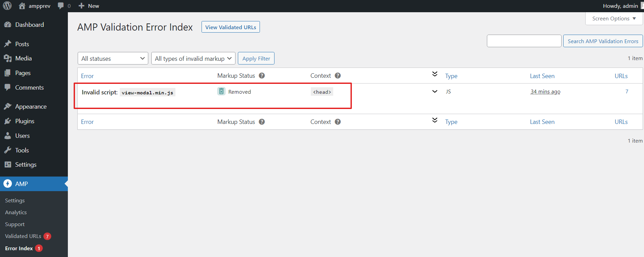Open the WordPress logo menu

(x=7, y=6)
